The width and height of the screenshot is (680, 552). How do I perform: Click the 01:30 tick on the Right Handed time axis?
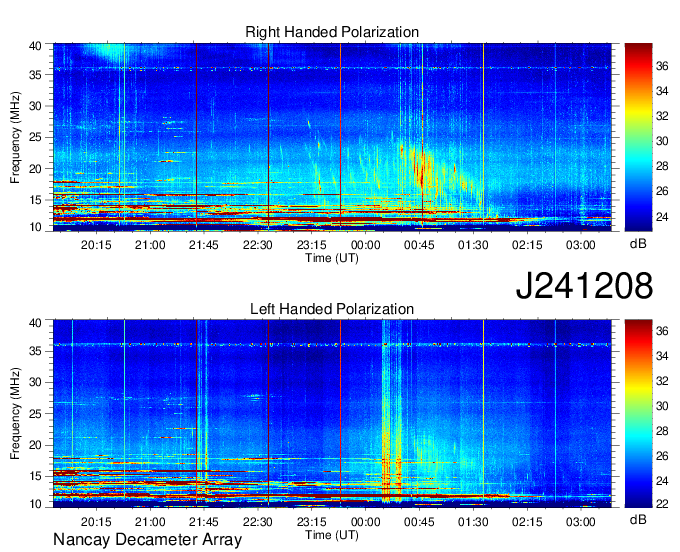click(x=473, y=245)
